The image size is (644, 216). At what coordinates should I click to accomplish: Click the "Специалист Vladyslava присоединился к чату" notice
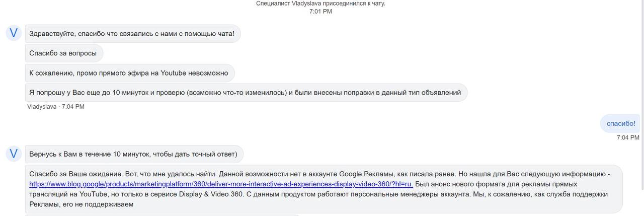[320, 4]
